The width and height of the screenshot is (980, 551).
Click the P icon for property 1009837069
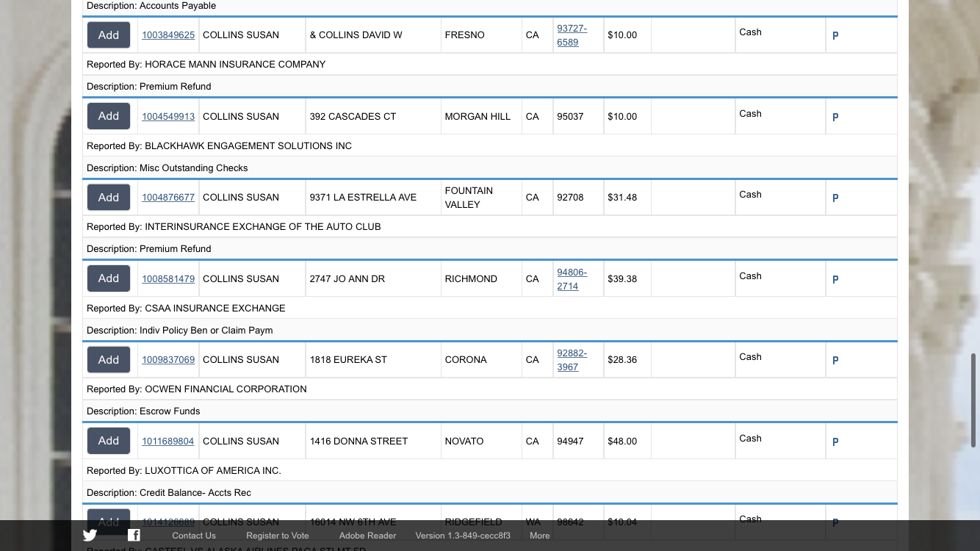pyautogui.click(x=835, y=360)
